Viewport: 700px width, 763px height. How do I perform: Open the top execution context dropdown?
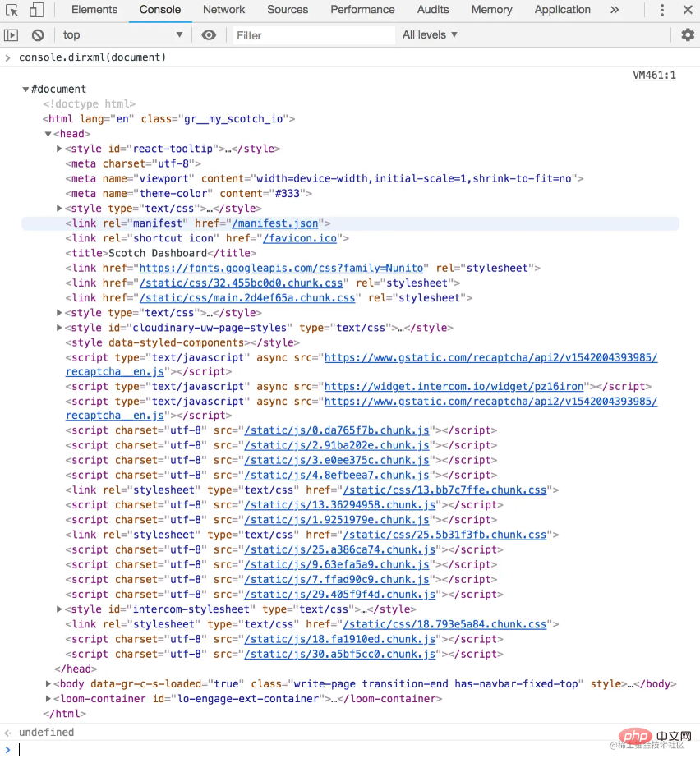click(x=122, y=35)
